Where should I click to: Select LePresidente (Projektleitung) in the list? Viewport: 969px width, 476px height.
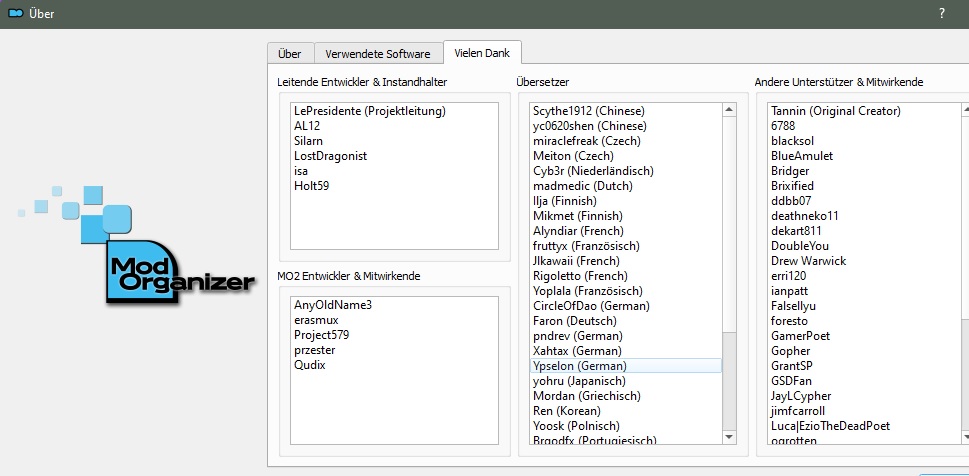pyautogui.click(x=369, y=111)
